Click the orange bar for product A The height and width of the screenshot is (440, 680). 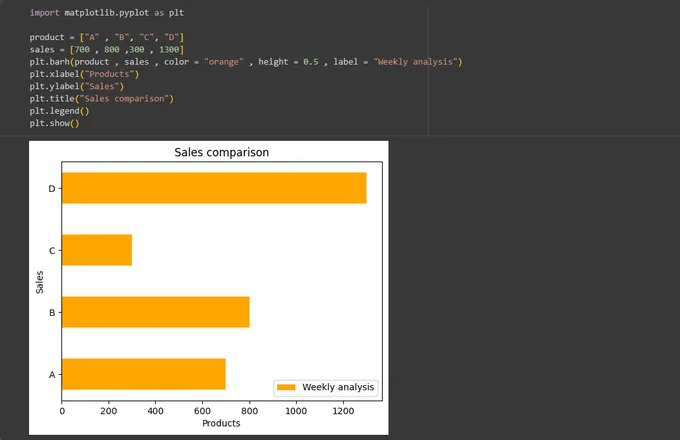point(144,374)
